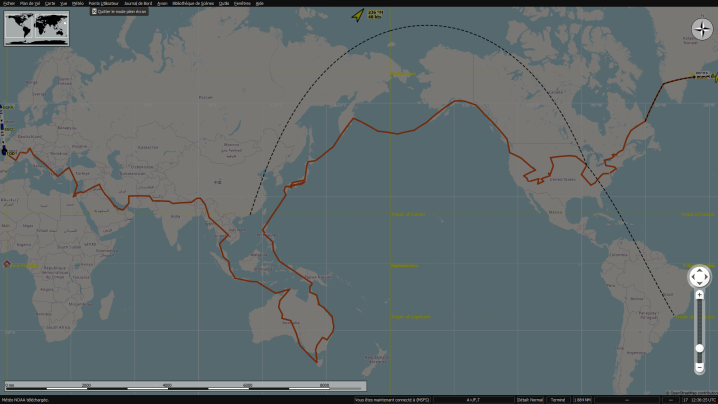Screen dimensions: 718x404
Task: Open the Bibliothèque de Scènes menu
Action: (193, 3)
